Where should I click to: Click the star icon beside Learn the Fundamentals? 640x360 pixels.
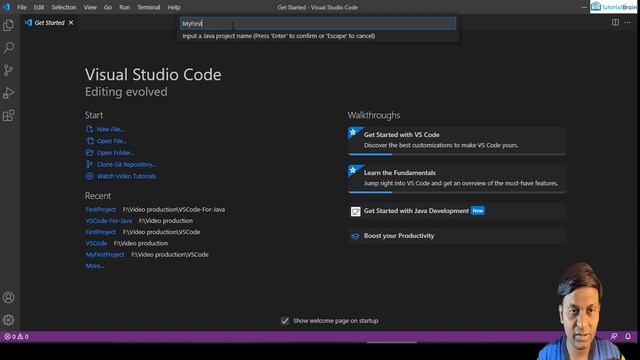[x=353, y=170]
